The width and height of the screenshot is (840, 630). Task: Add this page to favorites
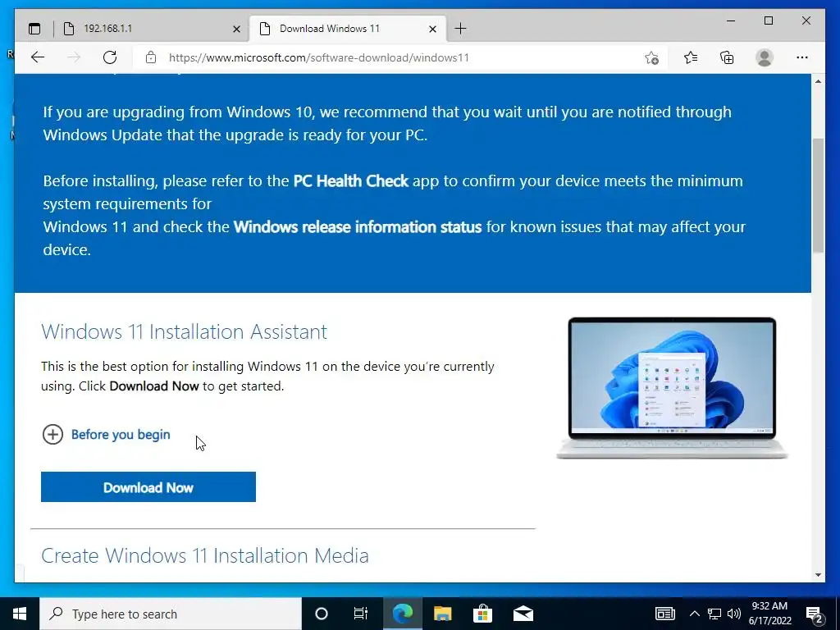(651, 57)
